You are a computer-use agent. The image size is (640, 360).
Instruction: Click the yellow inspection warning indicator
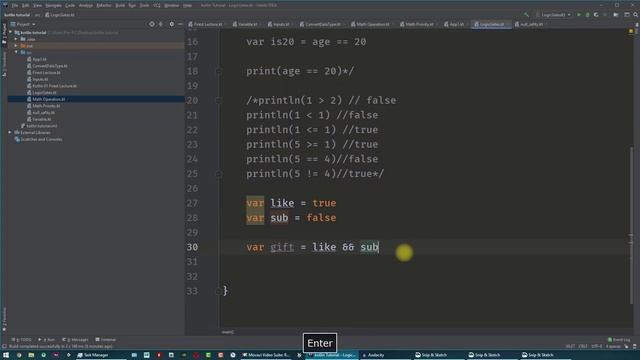(631, 31)
